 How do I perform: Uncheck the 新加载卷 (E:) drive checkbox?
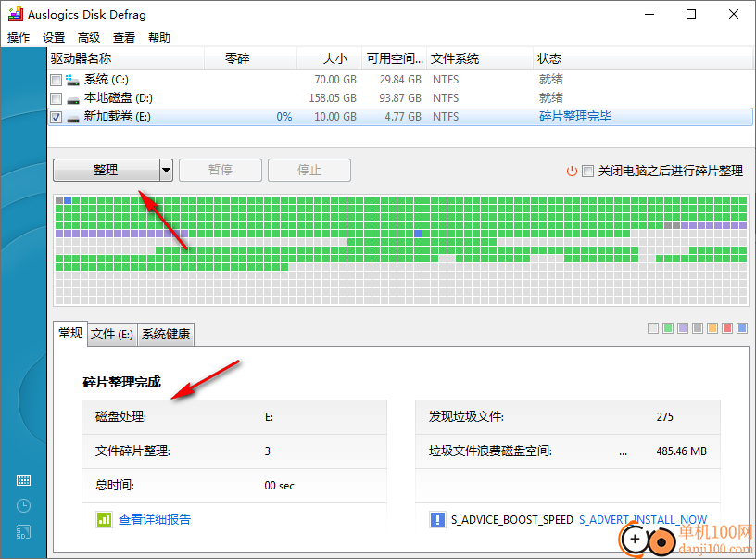(57, 117)
